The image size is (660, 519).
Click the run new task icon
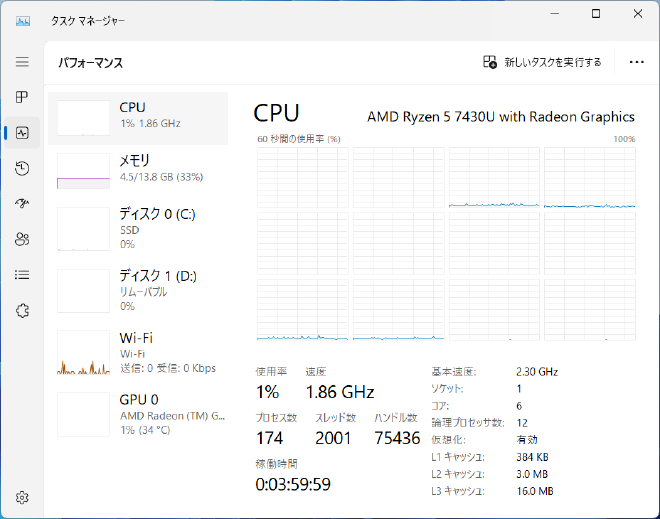pos(490,62)
